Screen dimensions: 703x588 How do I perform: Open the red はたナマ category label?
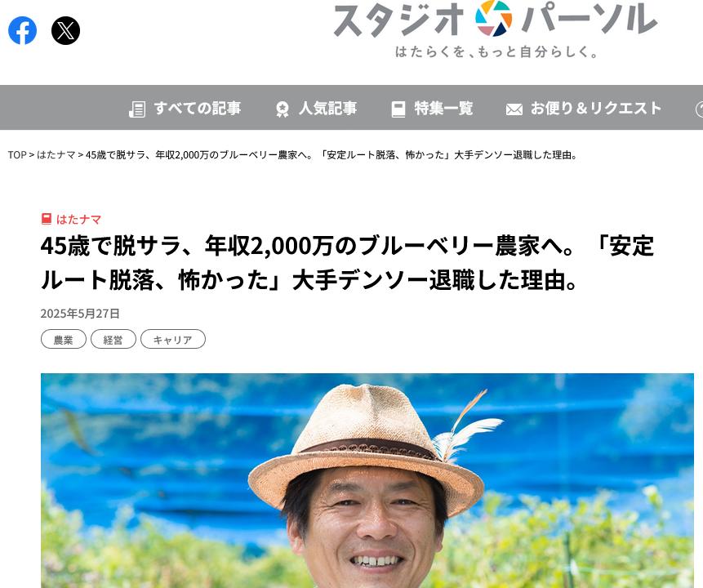pos(78,220)
